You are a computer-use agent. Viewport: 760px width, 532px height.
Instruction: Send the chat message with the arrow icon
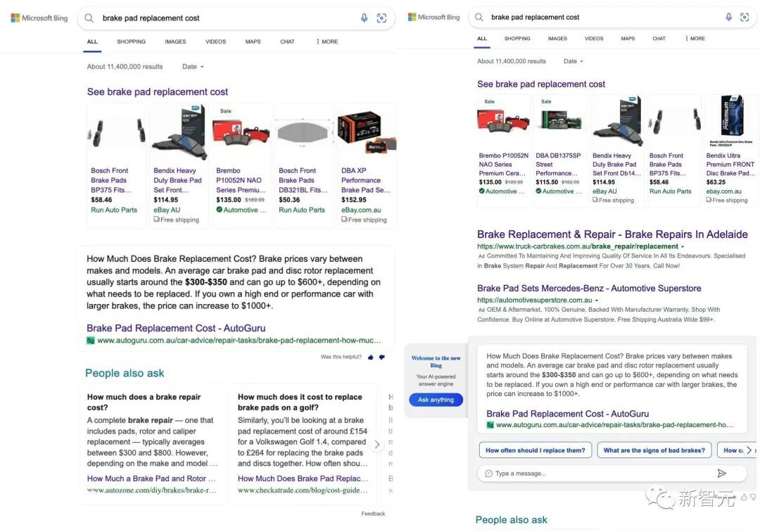point(722,474)
